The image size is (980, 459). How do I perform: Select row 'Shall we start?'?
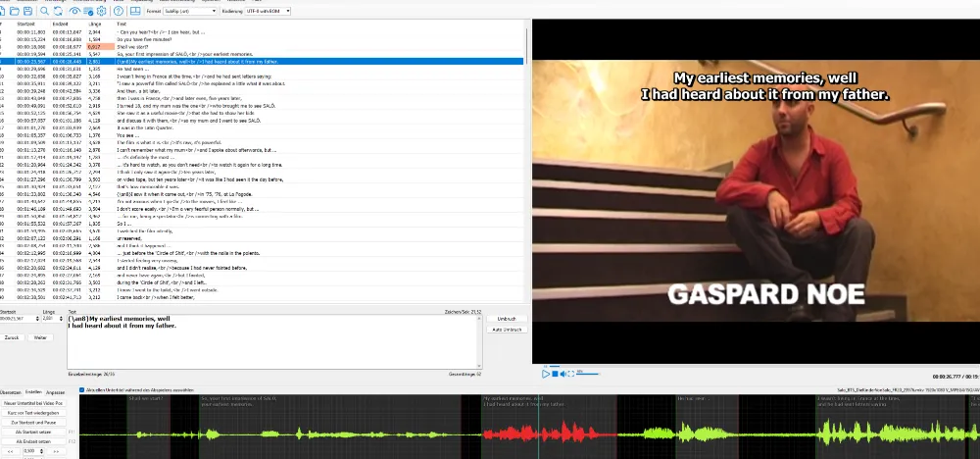(x=262, y=47)
